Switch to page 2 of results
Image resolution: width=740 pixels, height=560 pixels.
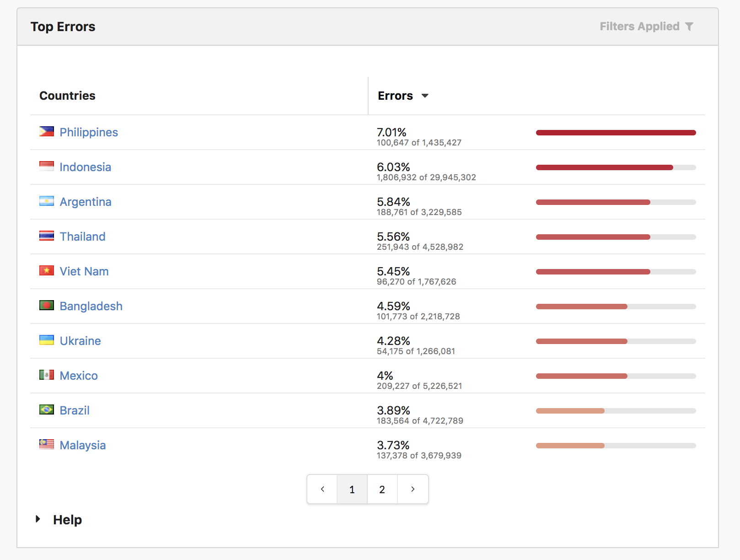[382, 489]
